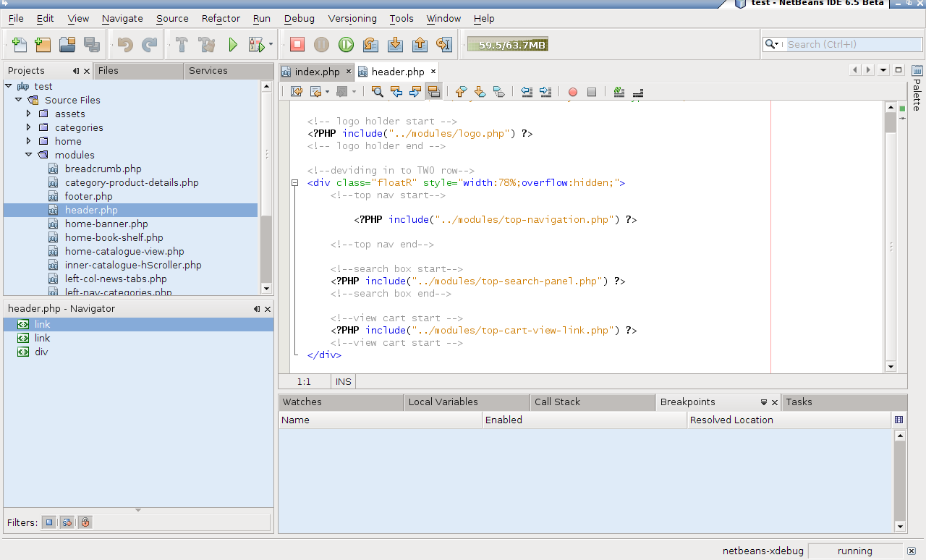Viewport: 926px width, 560px height.
Task: Click the memory usage indicator in the toolbar
Action: point(509,44)
